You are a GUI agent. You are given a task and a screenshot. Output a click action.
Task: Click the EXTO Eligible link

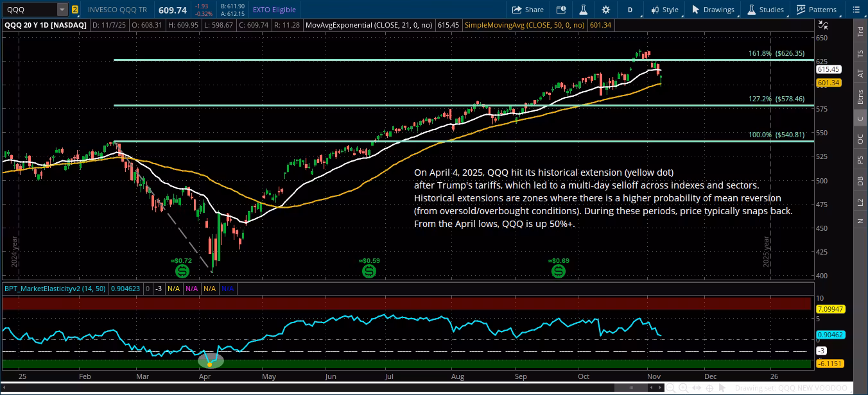273,10
